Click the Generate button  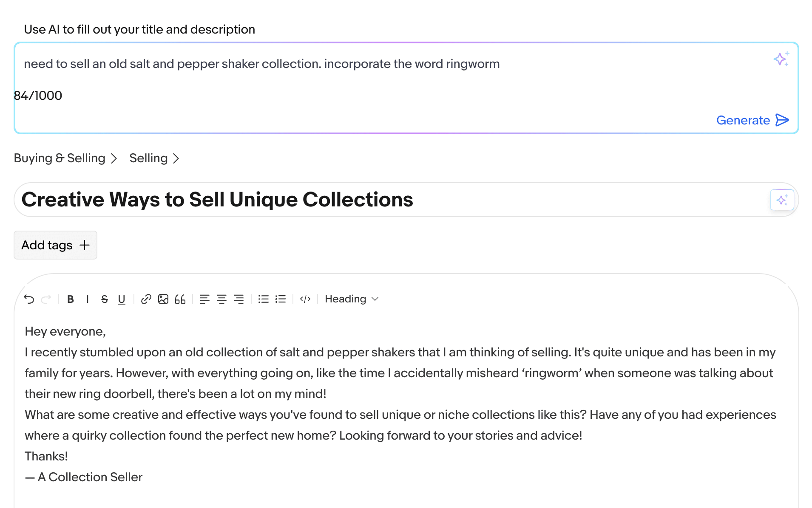click(752, 120)
